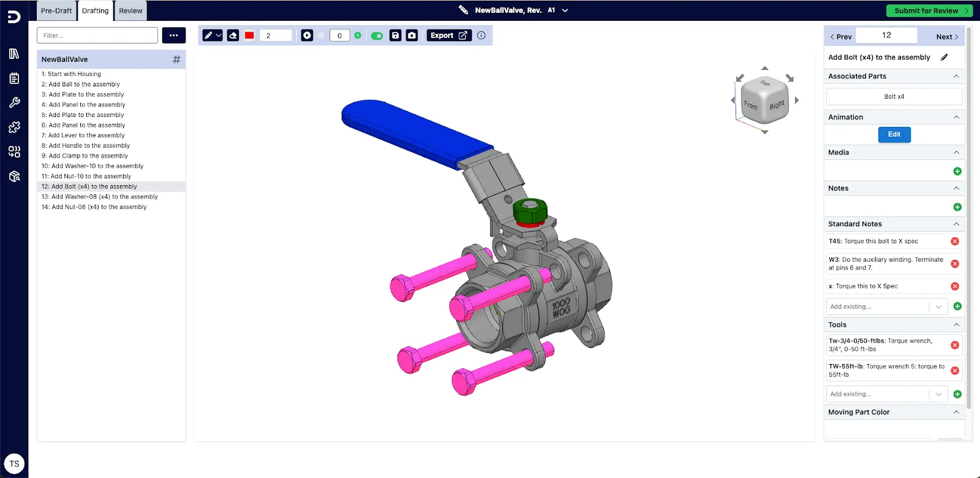
Task: Remove standard note W3
Action: tap(955, 264)
